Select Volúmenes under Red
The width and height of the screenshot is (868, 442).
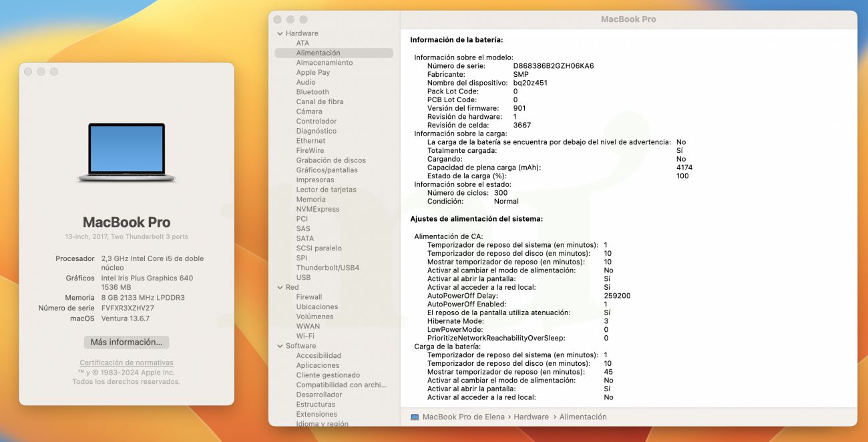(x=315, y=316)
